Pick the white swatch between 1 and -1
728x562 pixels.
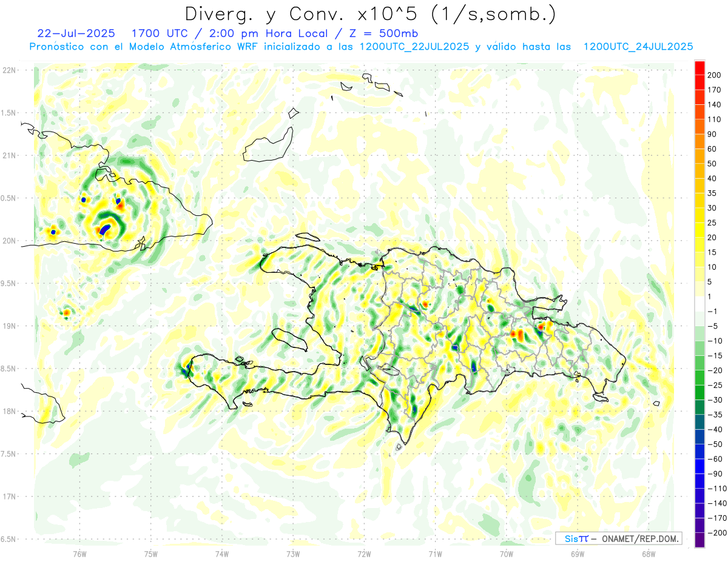point(700,304)
